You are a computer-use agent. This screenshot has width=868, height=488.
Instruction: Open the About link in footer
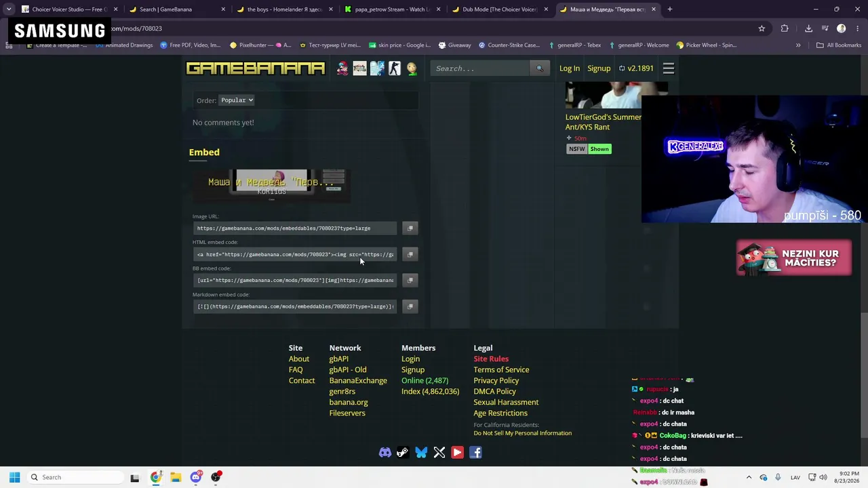pos(299,359)
